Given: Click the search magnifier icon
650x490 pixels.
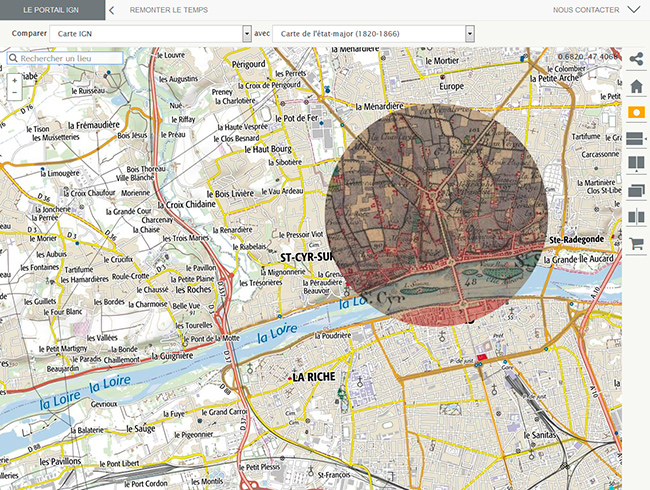Looking at the screenshot, I should [13, 58].
